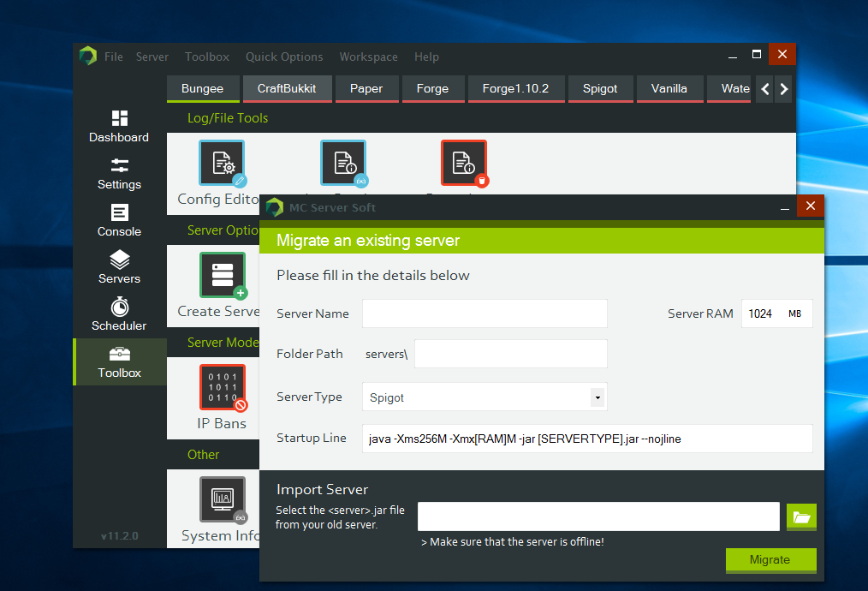
Task: Open the IP Bans tool
Action: (x=222, y=387)
